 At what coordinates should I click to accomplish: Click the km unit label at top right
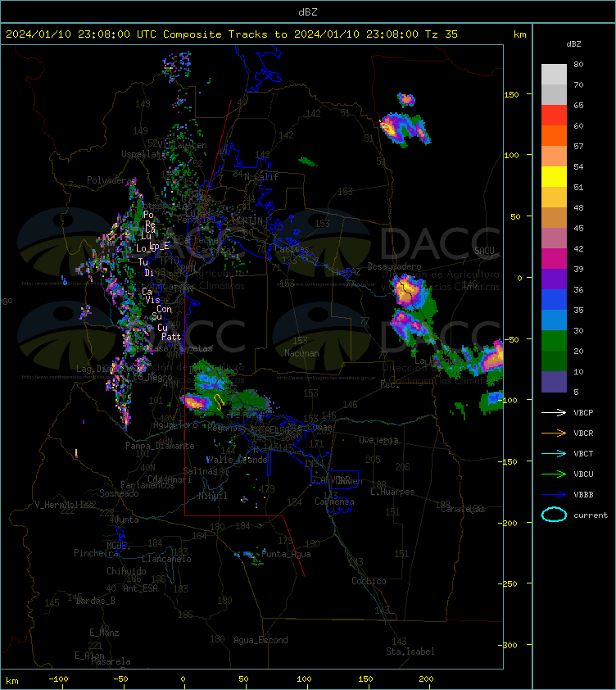[519, 34]
